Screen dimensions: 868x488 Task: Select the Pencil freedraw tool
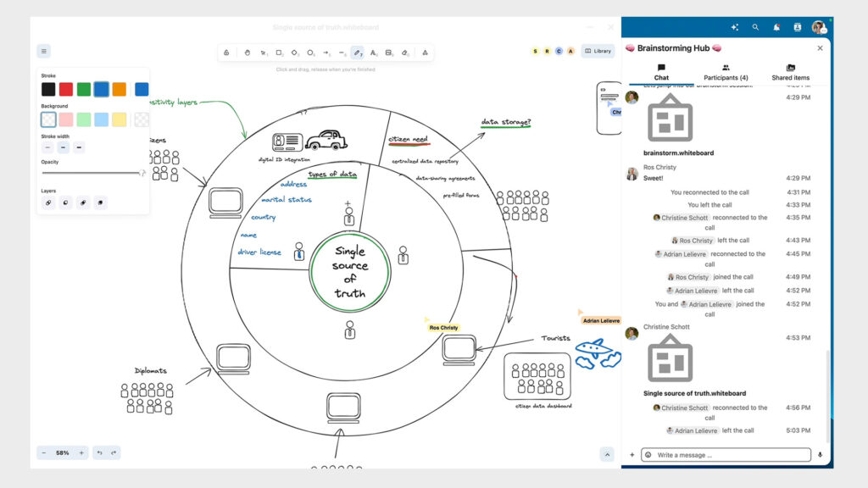click(358, 53)
